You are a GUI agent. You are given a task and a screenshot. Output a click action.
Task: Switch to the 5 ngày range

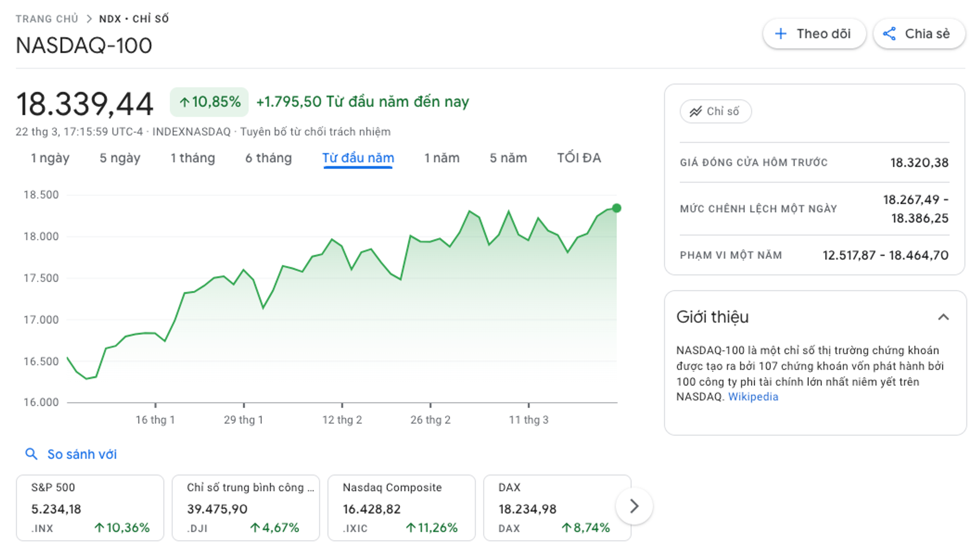click(120, 158)
